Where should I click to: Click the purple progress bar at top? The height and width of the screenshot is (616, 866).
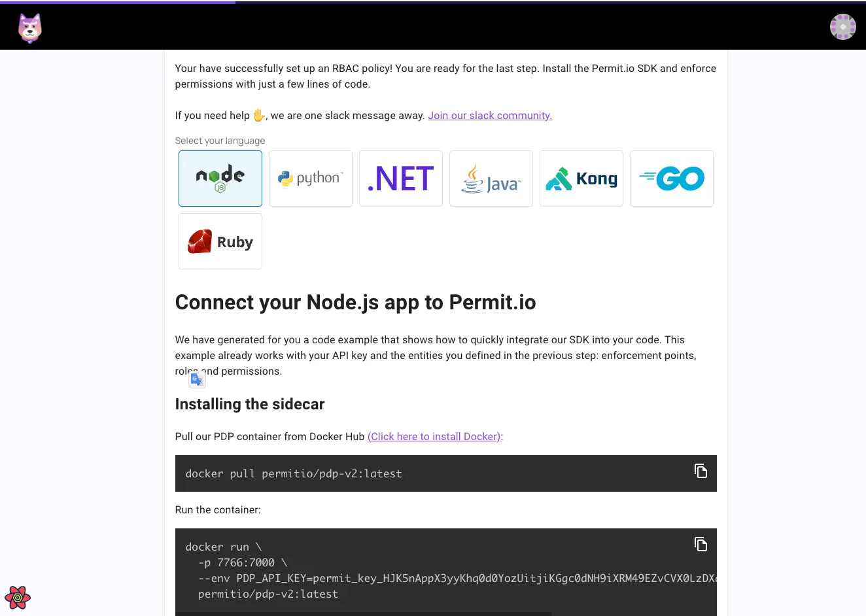click(x=118, y=2)
